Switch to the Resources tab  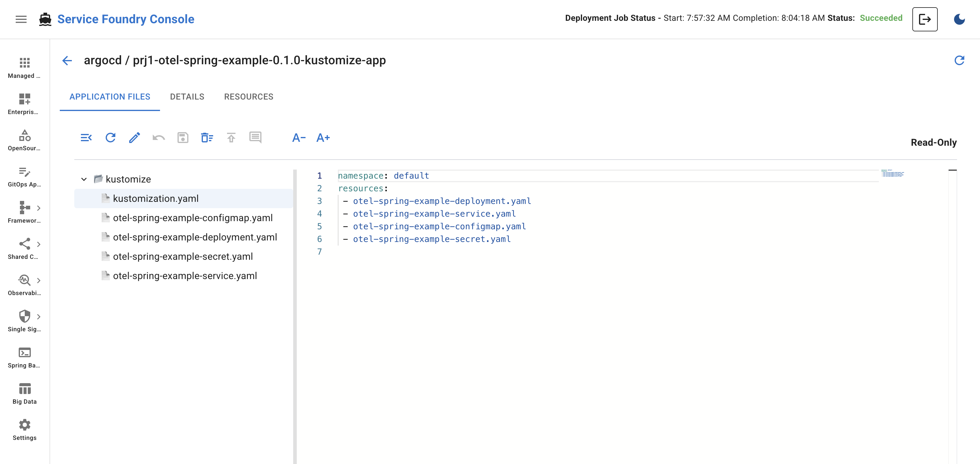tap(249, 97)
